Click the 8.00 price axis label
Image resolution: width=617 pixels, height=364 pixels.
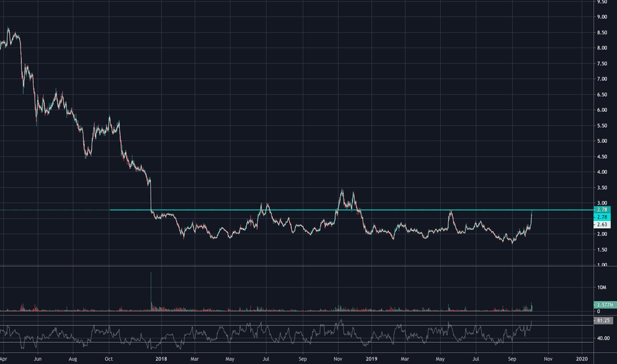pos(602,48)
